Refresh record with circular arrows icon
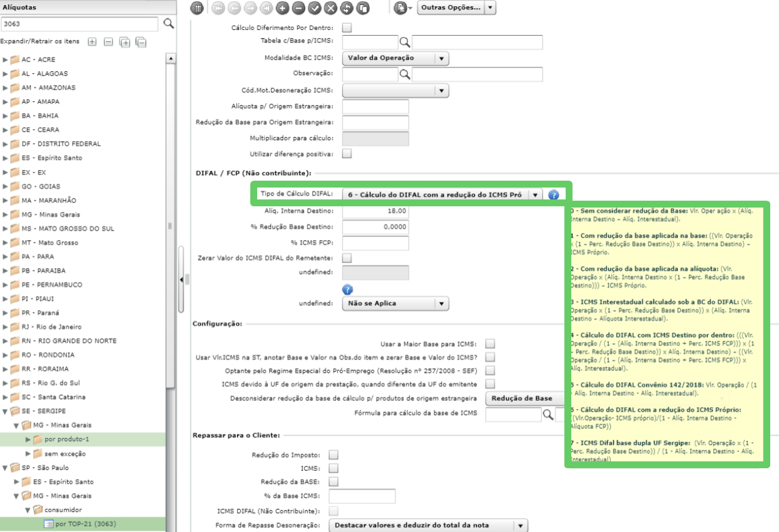 coord(347,8)
